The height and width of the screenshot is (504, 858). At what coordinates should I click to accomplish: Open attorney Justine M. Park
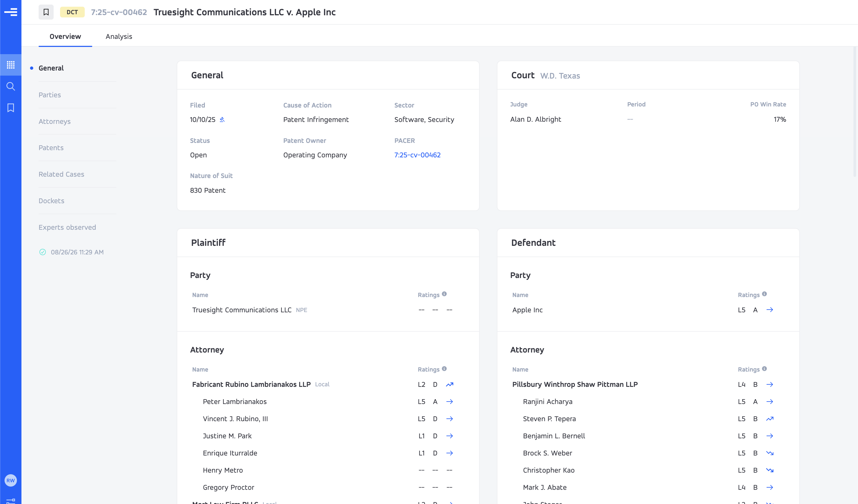pyautogui.click(x=227, y=436)
